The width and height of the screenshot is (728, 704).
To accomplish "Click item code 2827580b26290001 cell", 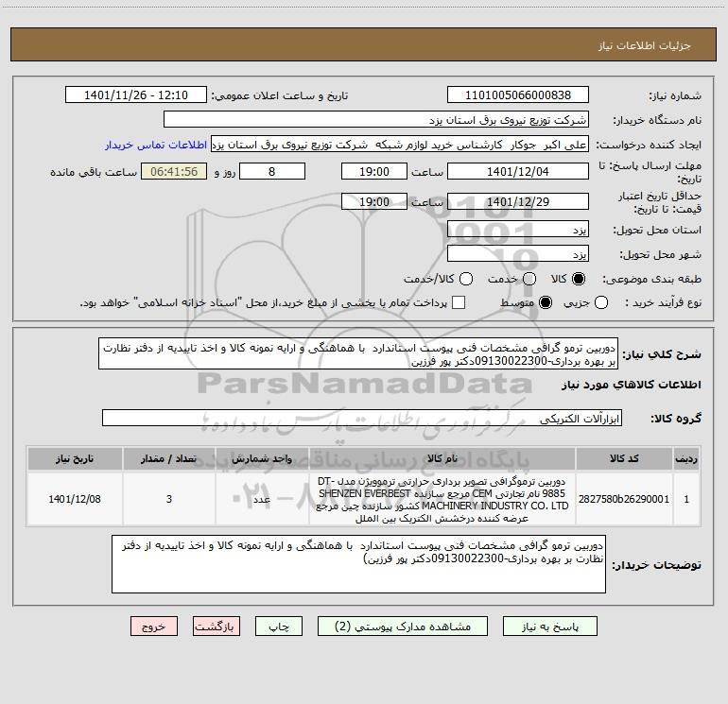I will coord(624,499).
